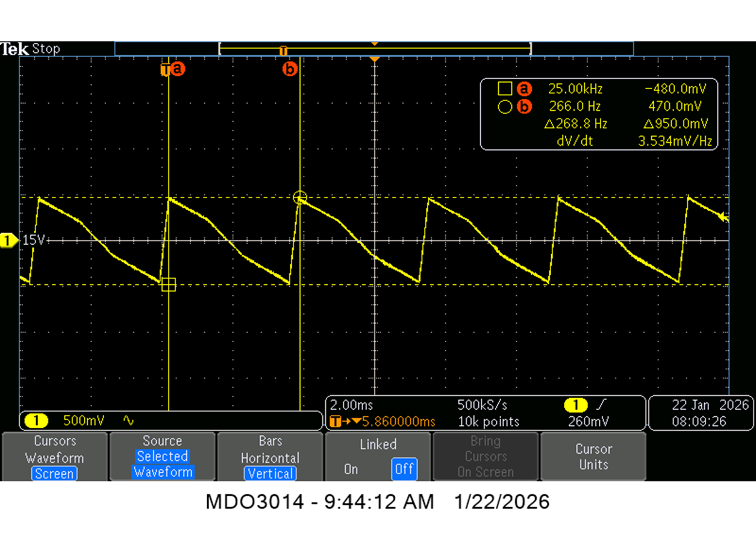Click the 10k points record length readout
756x550 pixels.
click(x=487, y=421)
